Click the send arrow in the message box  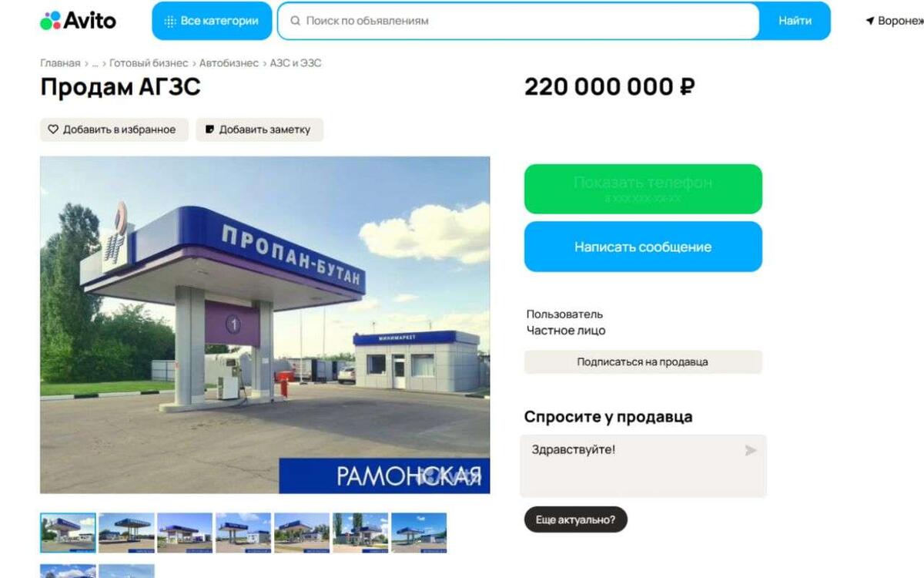751,450
